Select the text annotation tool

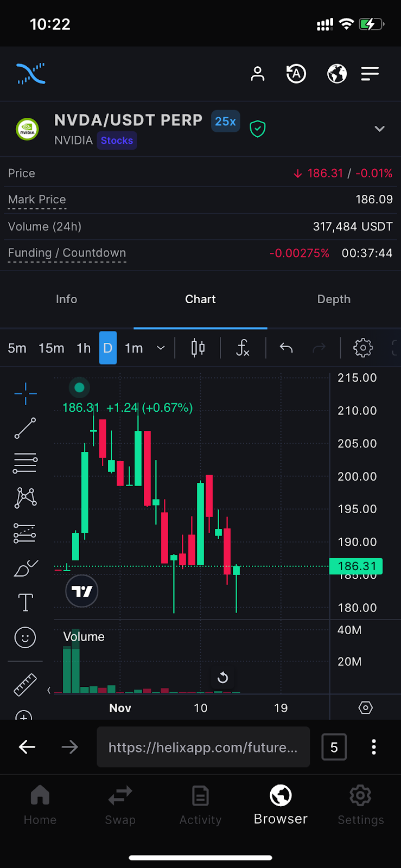26,602
